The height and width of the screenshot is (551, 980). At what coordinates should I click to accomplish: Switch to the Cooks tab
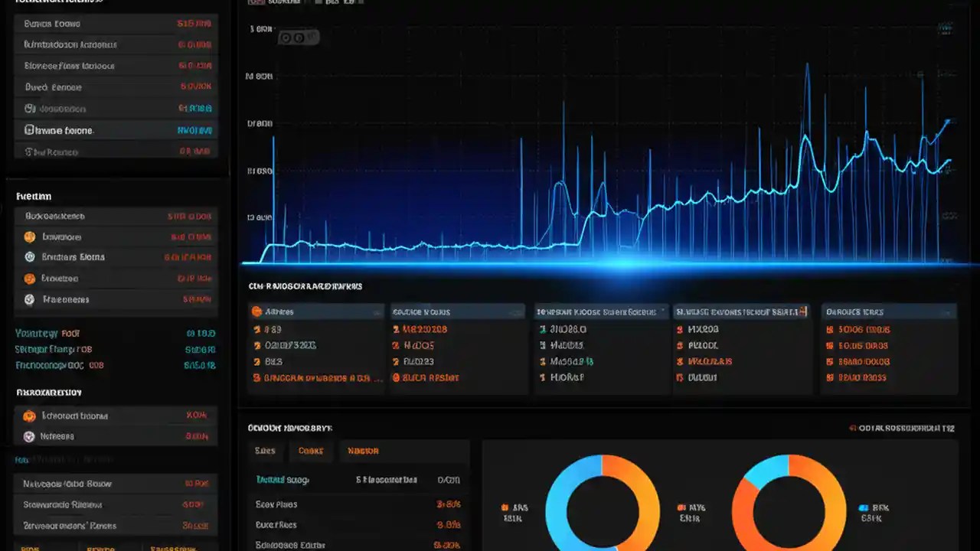pos(311,451)
